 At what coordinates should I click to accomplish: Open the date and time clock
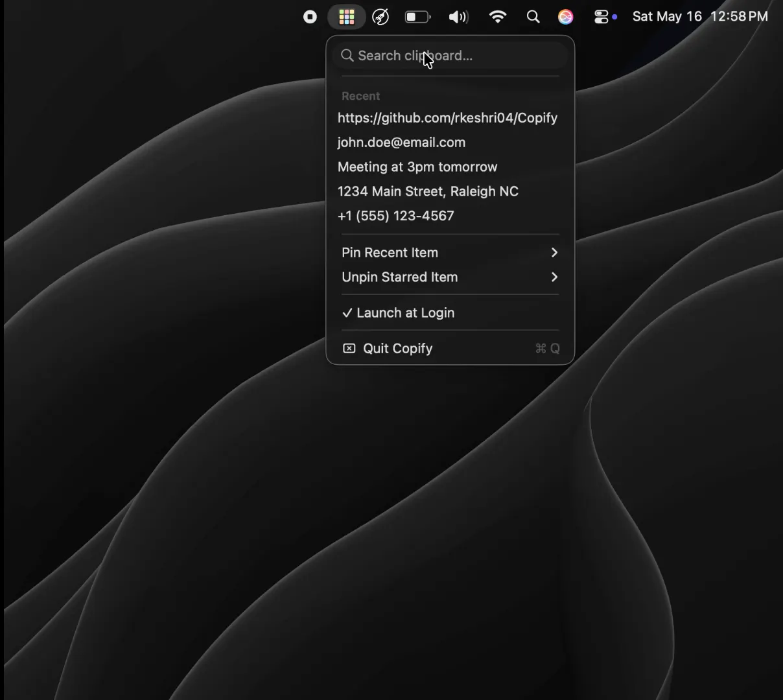click(700, 16)
